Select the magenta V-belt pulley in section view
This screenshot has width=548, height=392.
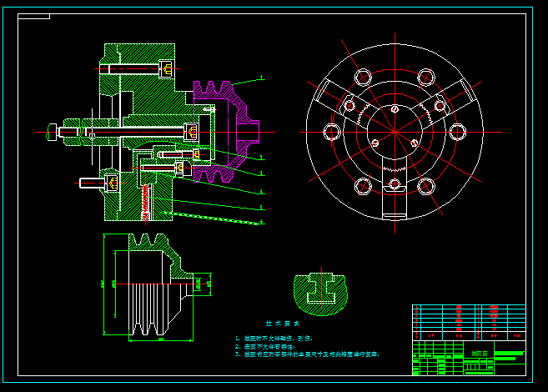click(x=227, y=132)
